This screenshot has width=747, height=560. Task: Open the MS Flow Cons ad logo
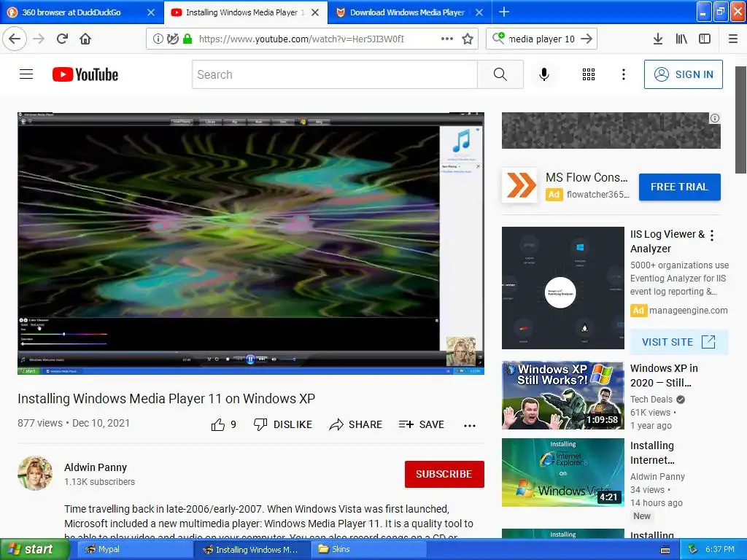519,185
